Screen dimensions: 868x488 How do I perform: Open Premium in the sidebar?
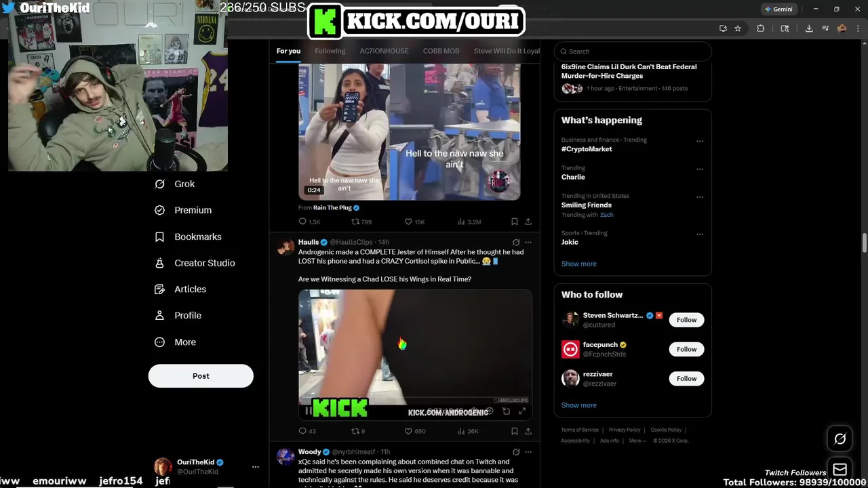[183, 210]
